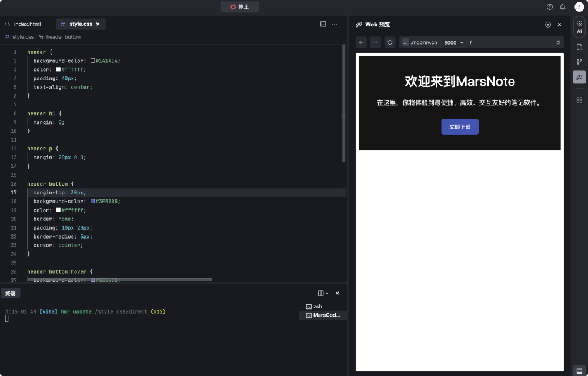
Task: Click the #3F51B5 color swatch in style.css
Action: 93,201
